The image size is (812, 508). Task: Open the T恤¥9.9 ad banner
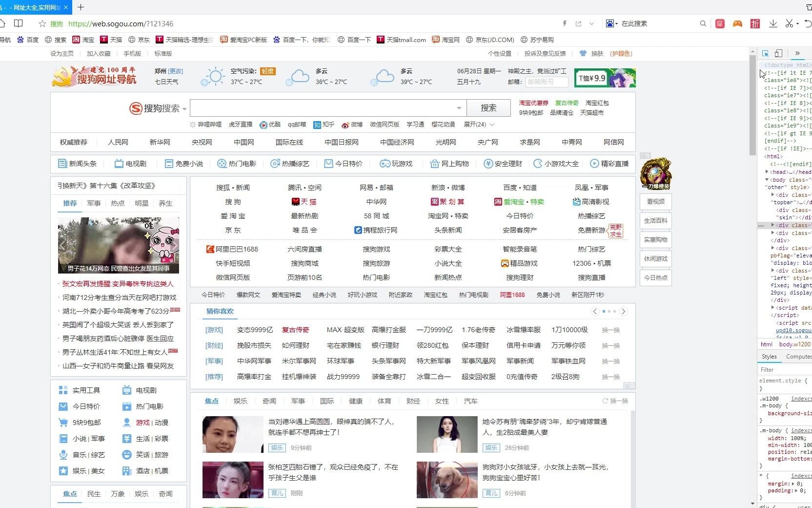(x=605, y=78)
